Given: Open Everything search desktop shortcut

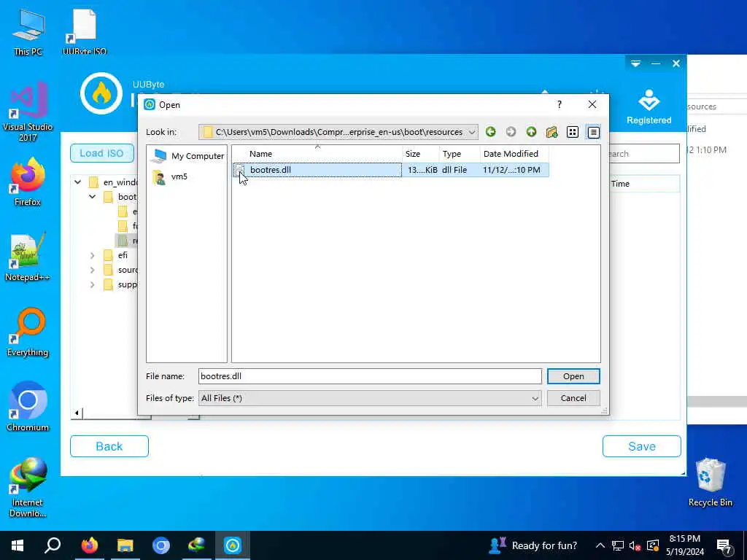Looking at the screenshot, I should pyautogui.click(x=28, y=332).
